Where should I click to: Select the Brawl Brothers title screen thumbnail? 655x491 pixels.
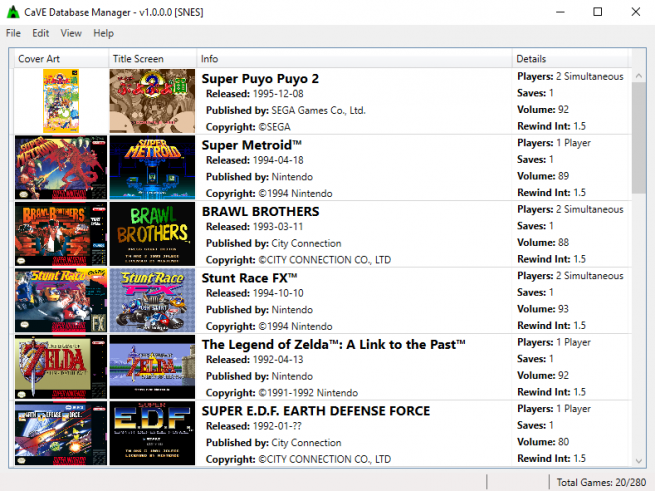(x=151, y=234)
